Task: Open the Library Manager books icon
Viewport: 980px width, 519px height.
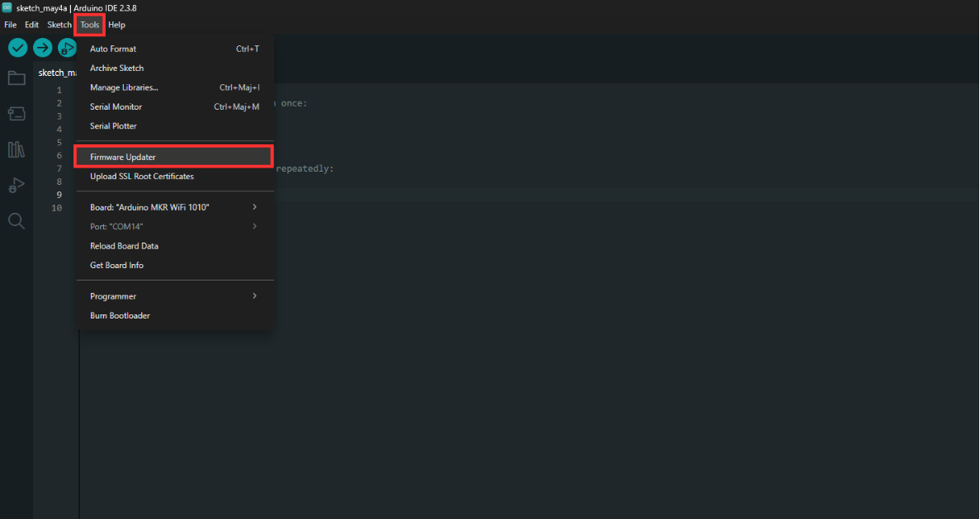Action: tap(17, 149)
